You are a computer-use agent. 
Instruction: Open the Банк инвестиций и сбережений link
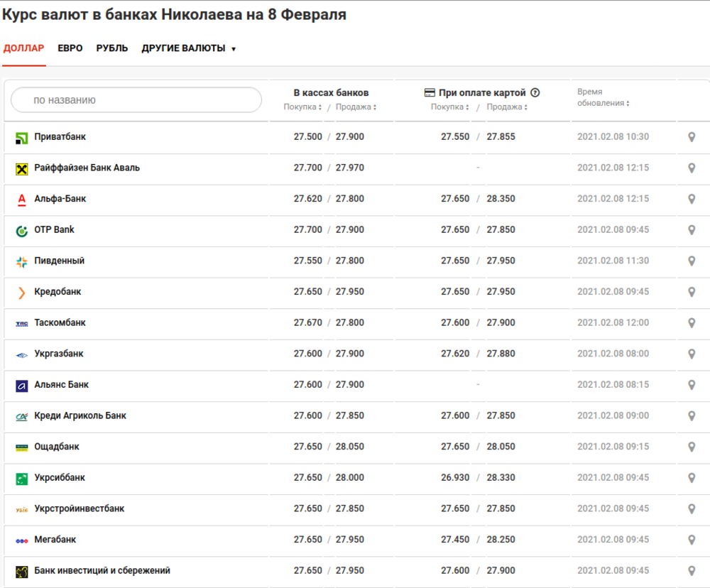point(102,571)
